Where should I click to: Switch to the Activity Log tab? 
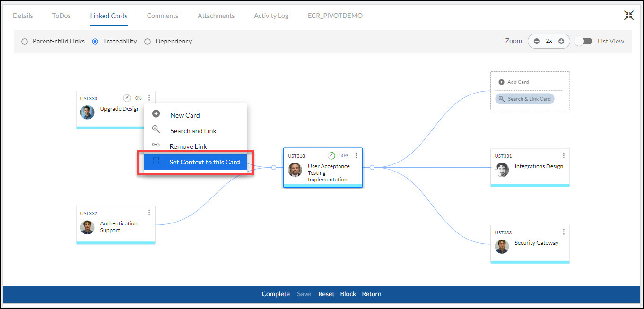[271, 16]
